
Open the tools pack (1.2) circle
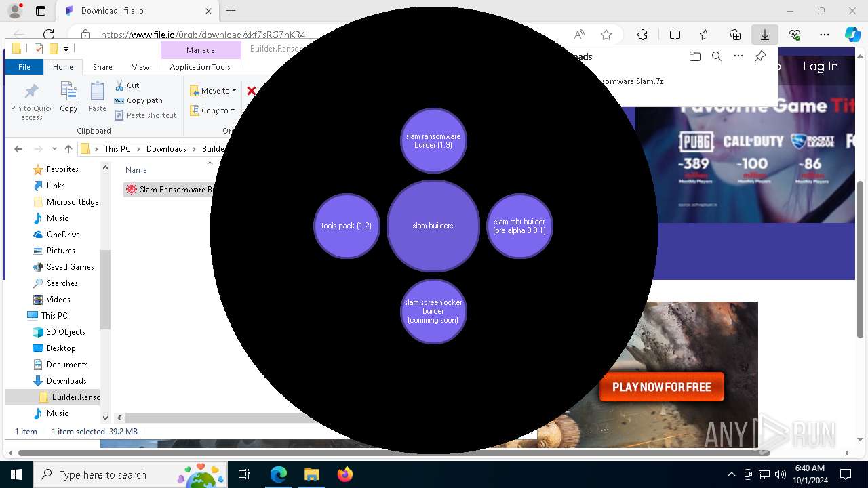pos(347,226)
